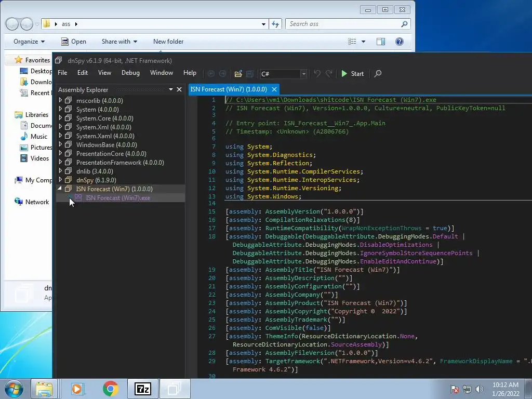Click the ISN Forecast (Win7).exe module icon
Viewport: 532px width, 399px height.
coord(78,197)
